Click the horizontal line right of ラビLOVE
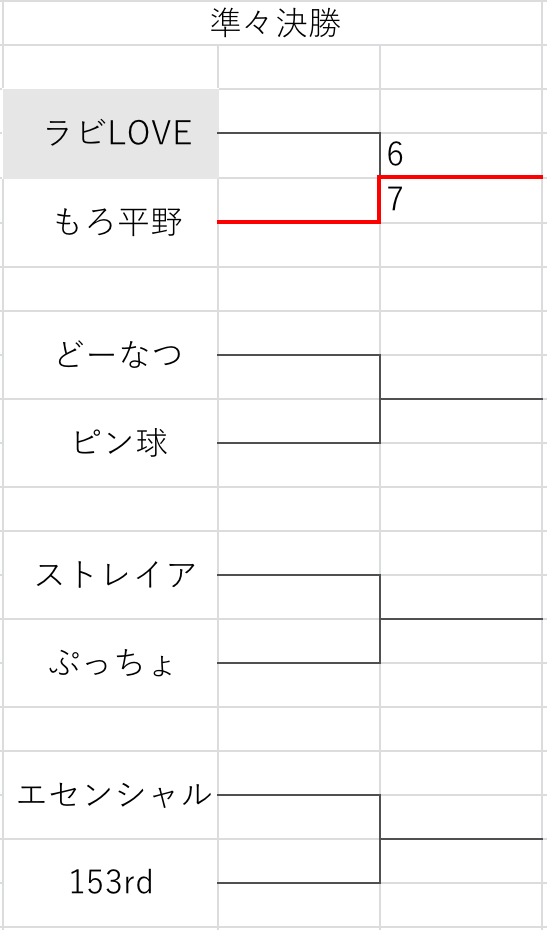Screen dimensions: 547x930 [298, 133]
